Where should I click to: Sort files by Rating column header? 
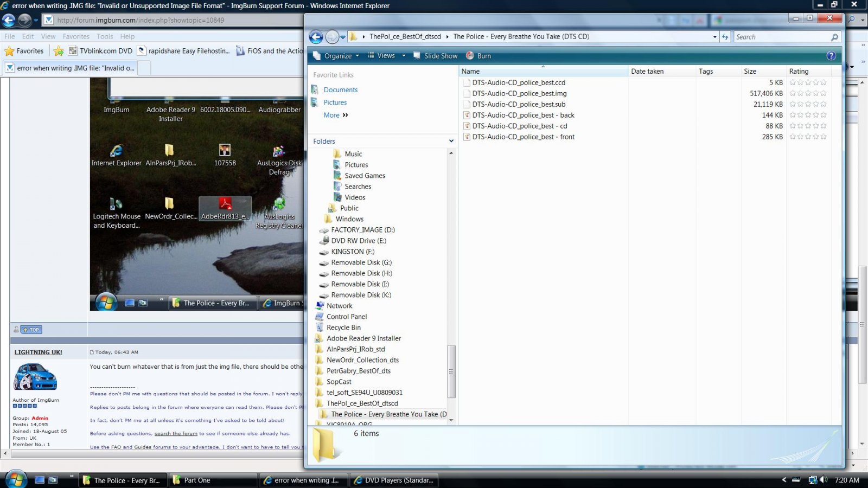coord(799,71)
